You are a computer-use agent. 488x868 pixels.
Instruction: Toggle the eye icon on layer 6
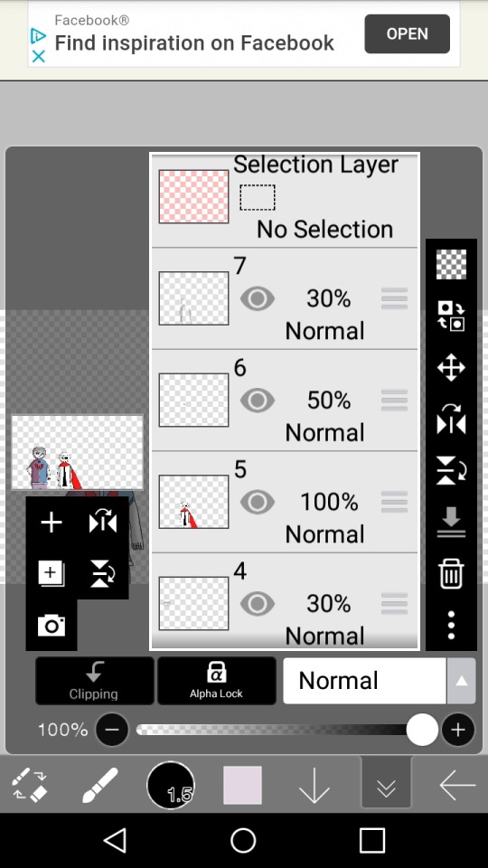click(258, 401)
